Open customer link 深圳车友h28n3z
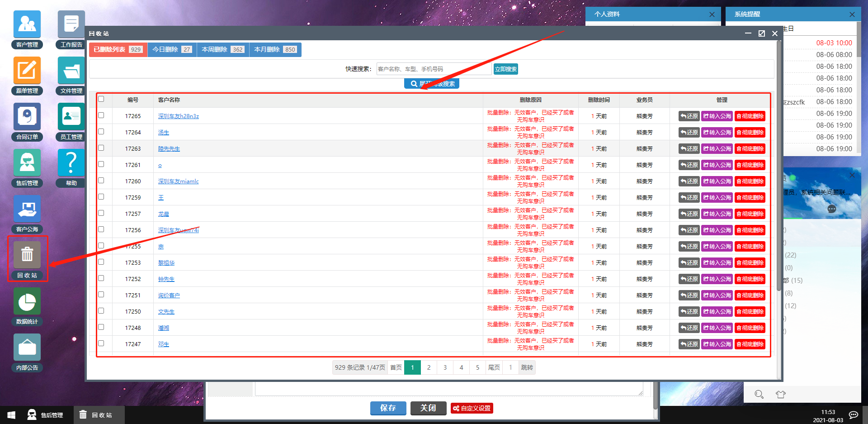The height and width of the screenshot is (424, 868). pos(179,116)
